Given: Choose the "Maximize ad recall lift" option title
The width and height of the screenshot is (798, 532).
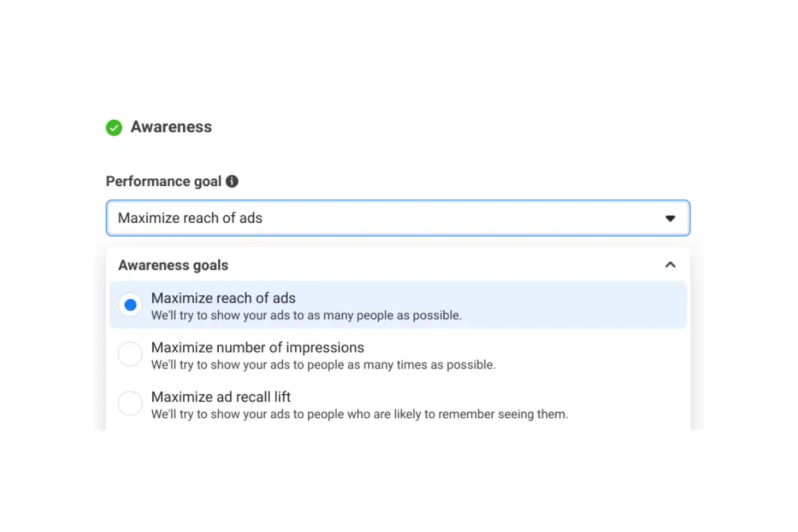Looking at the screenshot, I should [221, 397].
